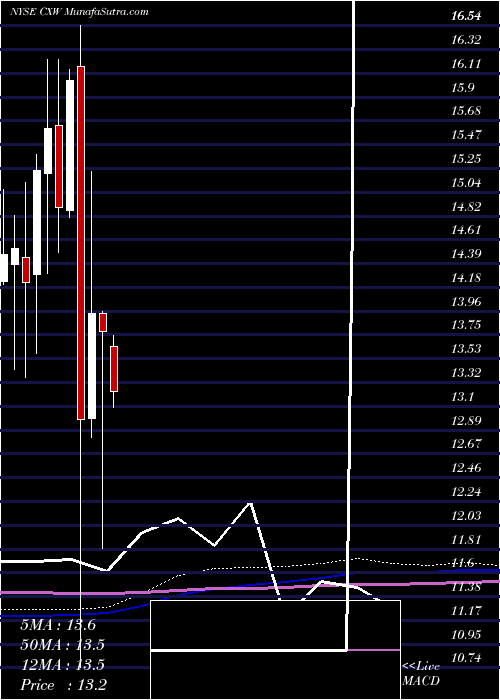Click the 16.54 price axis label
Viewport: 500px width, 700px height.
tap(466, 17)
